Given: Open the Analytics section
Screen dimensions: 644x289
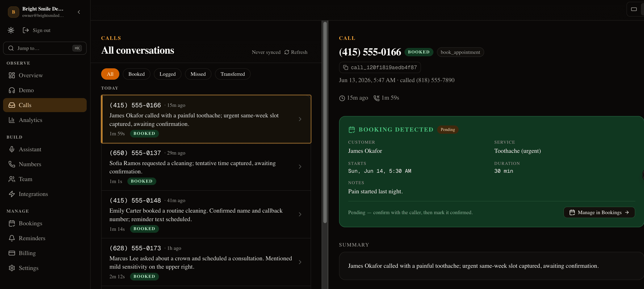Looking at the screenshot, I should [45, 120].
